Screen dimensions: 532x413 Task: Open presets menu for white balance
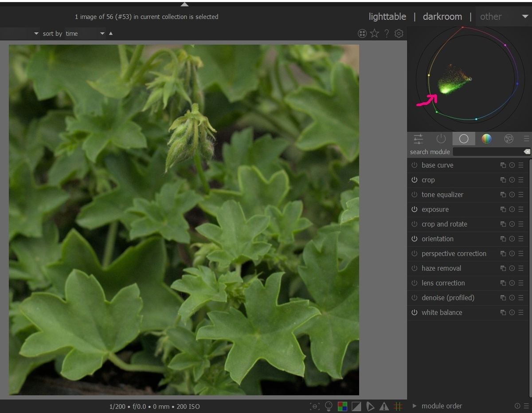click(520, 312)
